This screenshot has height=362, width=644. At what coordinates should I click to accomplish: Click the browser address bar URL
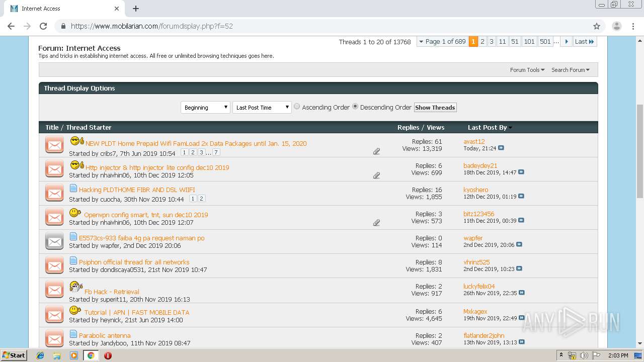click(151, 26)
